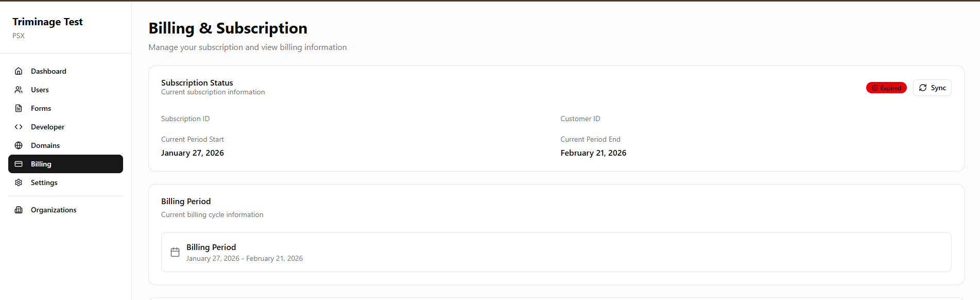Click the calendar icon beside Billing Period
This screenshot has width=980, height=300.
tap(175, 252)
